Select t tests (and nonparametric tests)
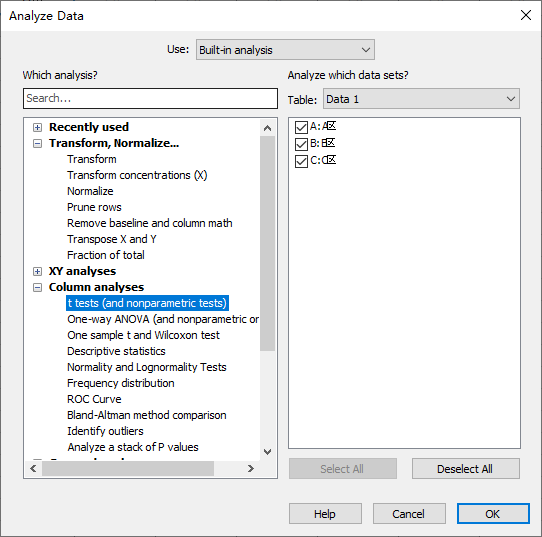The height and width of the screenshot is (537, 542). [147, 303]
